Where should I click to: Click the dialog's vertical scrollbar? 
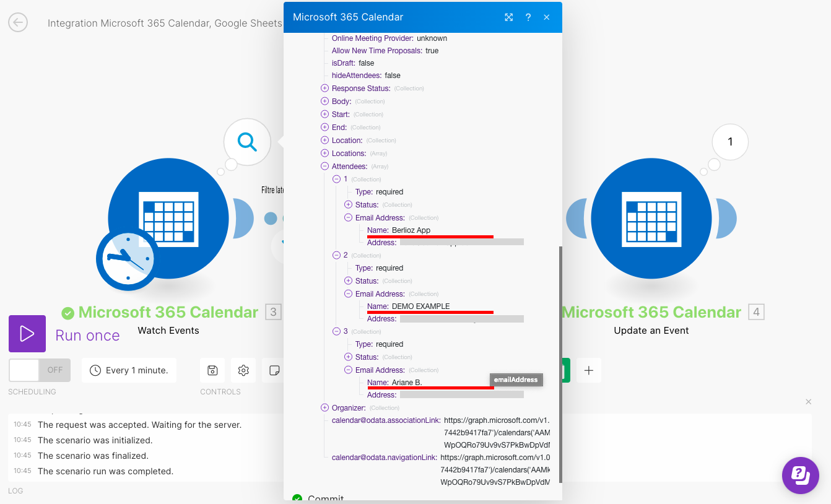coord(560,364)
